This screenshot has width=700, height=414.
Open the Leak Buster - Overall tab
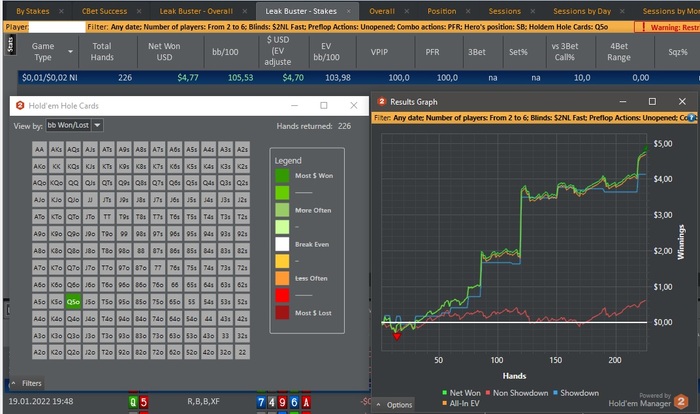click(196, 11)
